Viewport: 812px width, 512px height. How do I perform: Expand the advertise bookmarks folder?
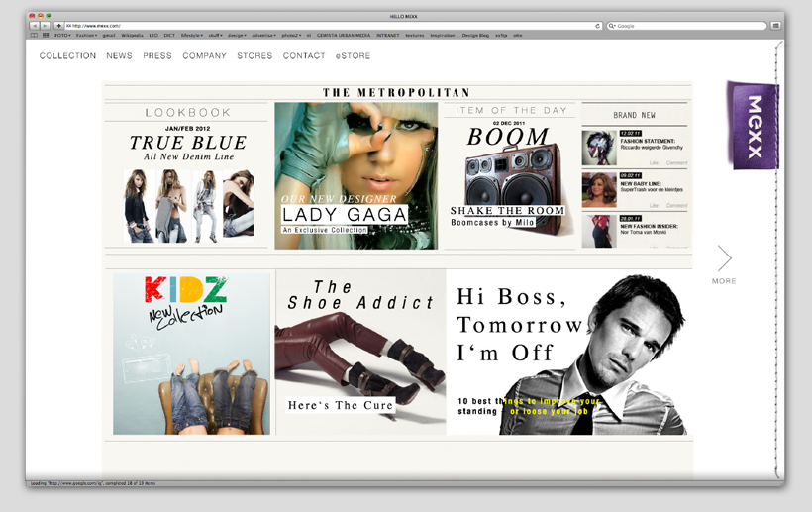[x=264, y=36]
